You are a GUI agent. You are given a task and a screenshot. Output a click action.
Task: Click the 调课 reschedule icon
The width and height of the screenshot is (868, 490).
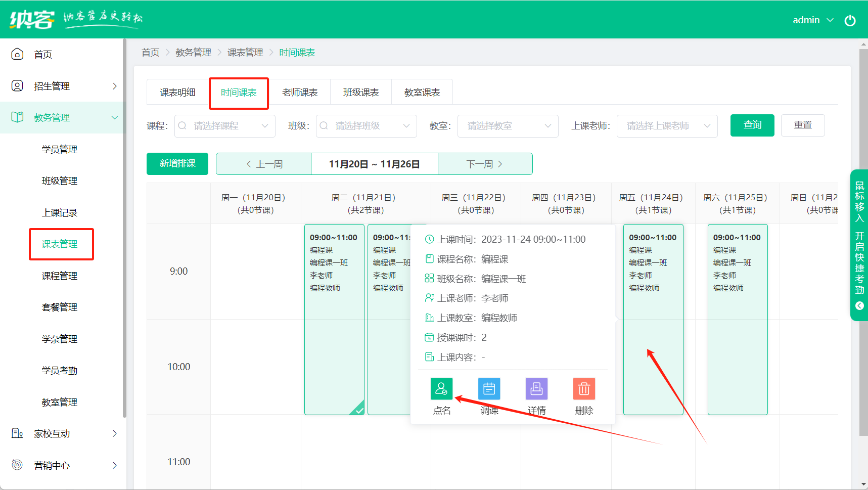pyautogui.click(x=489, y=389)
